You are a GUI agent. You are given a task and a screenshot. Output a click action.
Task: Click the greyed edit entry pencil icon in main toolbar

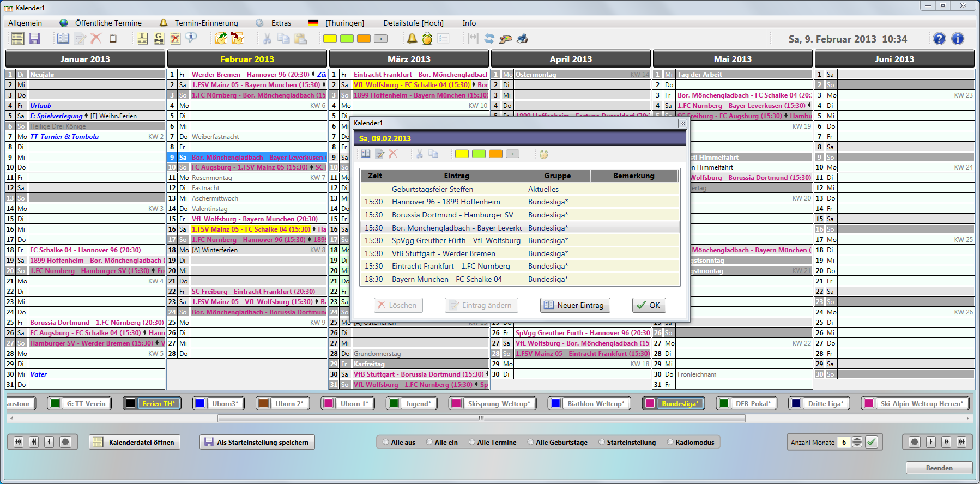80,39
